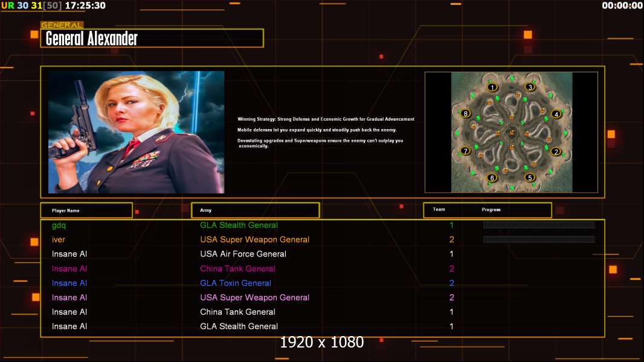Click the Army column header
The height and width of the screenshot is (362, 644).
click(x=255, y=211)
